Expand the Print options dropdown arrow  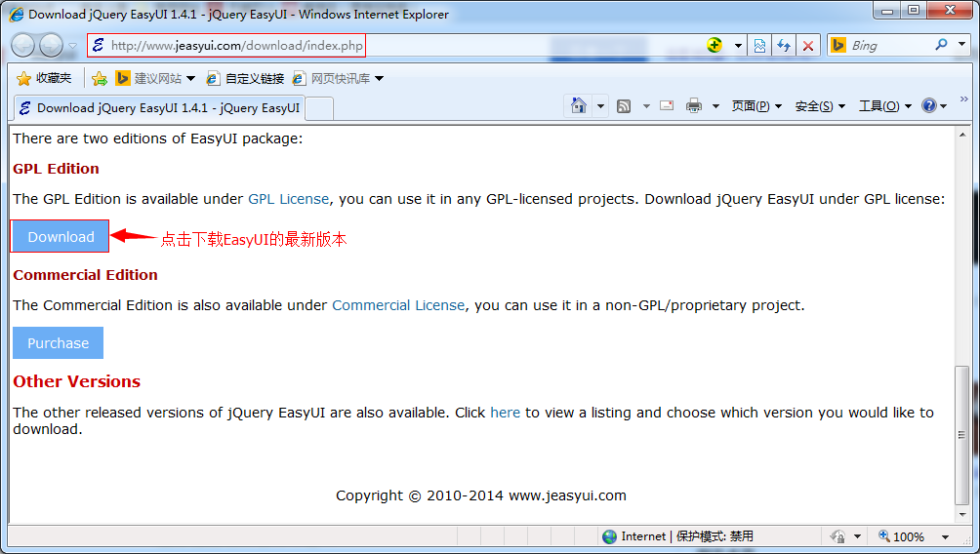[x=715, y=106]
